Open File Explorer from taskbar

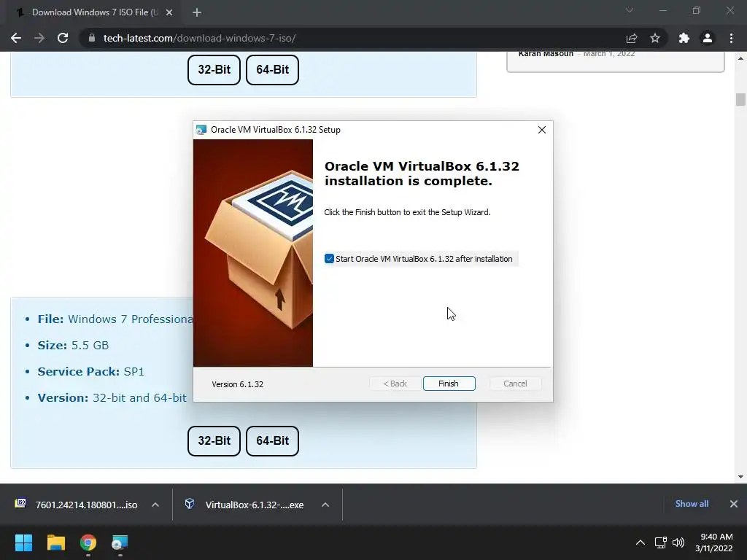55,542
